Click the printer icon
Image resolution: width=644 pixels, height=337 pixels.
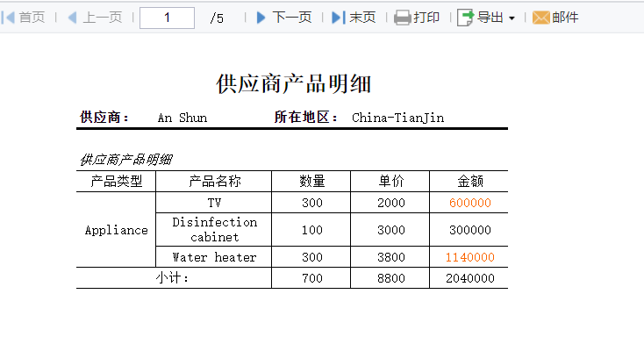(x=403, y=18)
